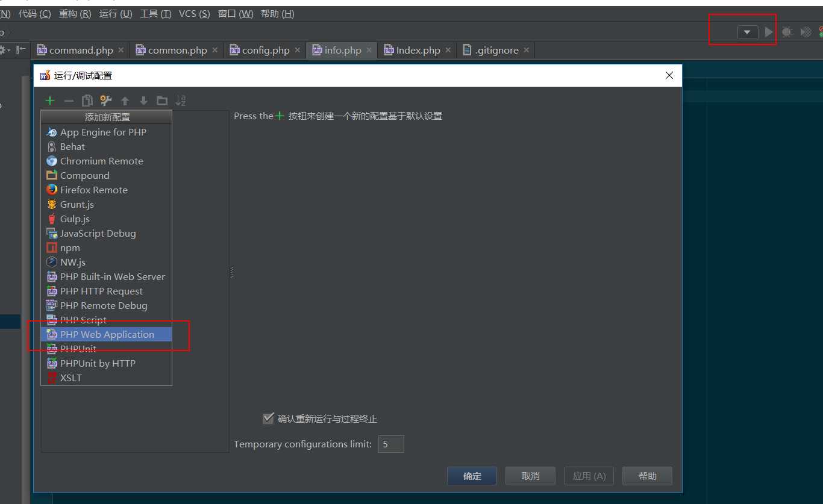Switch to the Index.php tab
The width and height of the screenshot is (823, 504).
click(418, 50)
